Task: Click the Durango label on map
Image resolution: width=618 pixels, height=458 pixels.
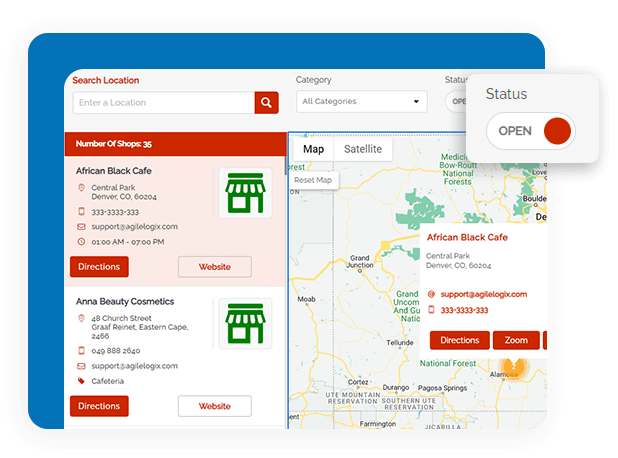Action: 396,387
